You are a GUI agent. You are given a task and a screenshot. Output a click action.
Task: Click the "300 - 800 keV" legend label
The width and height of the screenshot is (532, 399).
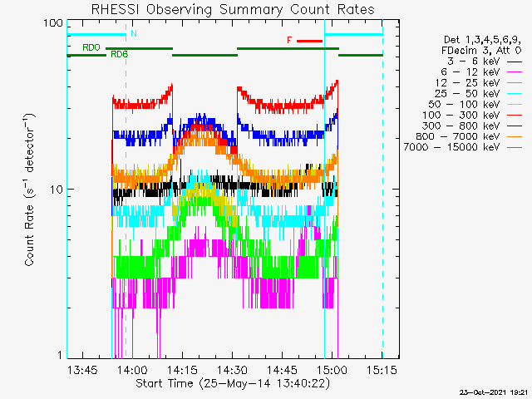coord(461,126)
